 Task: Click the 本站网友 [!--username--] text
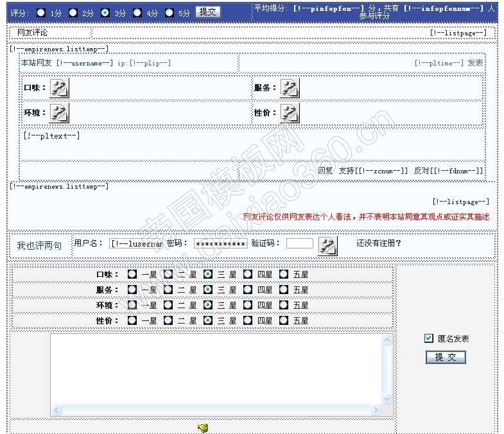(67, 63)
